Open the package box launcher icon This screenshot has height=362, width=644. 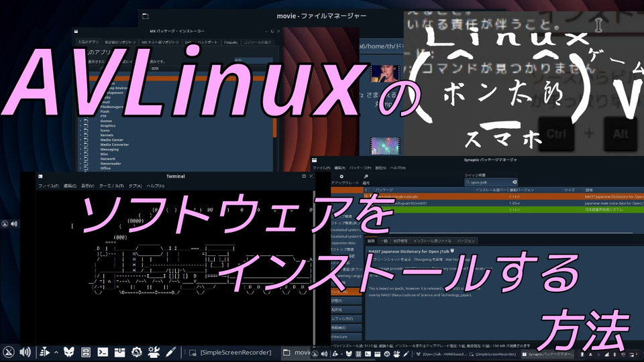coord(119,352)
